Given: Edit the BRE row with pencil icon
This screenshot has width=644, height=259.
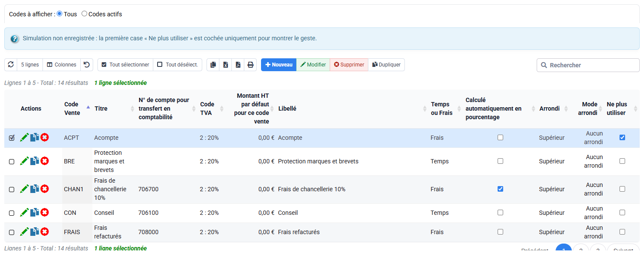Looking at the screenshot, I should pos(24,161).
